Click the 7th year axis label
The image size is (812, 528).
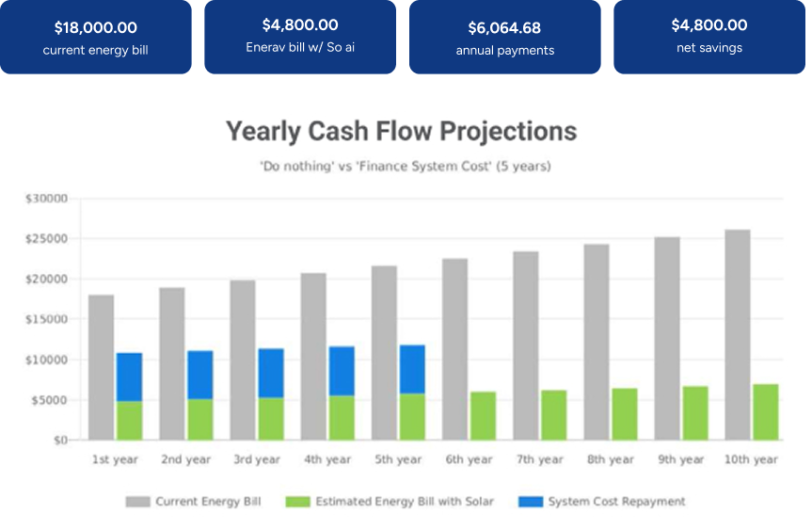point(538,459)
